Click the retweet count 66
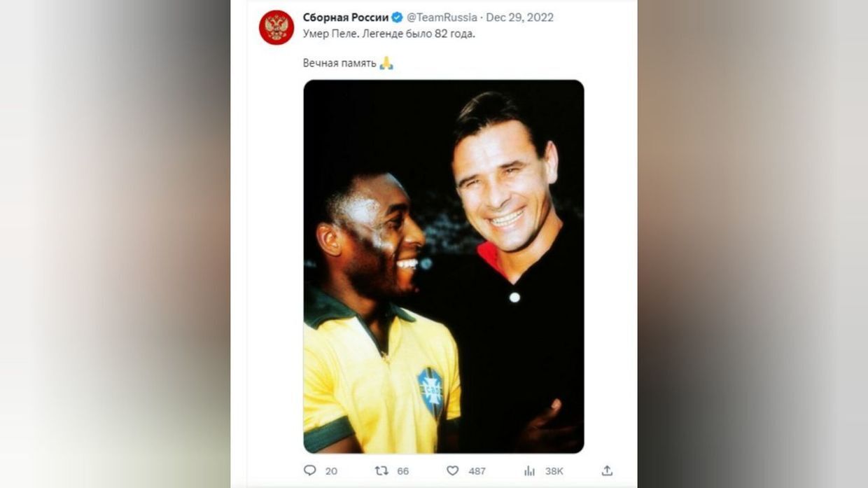The image size is (868, 488). 402,471
